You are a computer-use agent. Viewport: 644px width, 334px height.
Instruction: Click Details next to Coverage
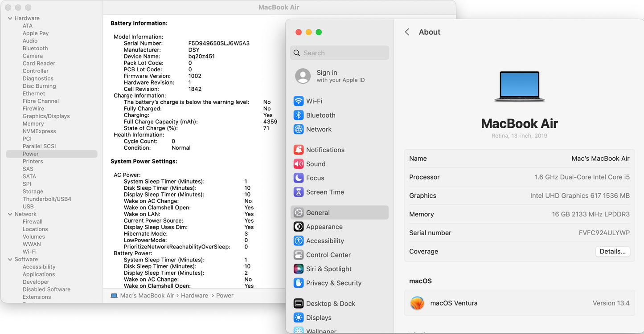612,251
